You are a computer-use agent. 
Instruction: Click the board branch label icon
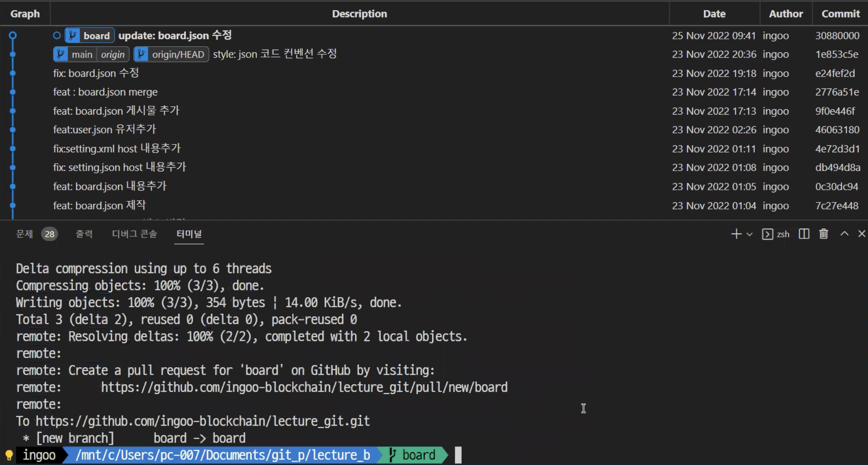73,35
